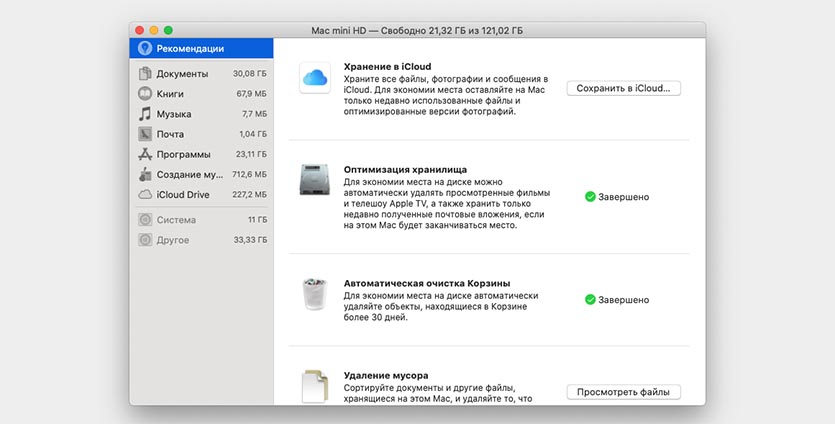The width and height of the screenshot is (835, 424).
Task: Open iCloud Drive in sidebar
Action: click(x=181, y=194)
